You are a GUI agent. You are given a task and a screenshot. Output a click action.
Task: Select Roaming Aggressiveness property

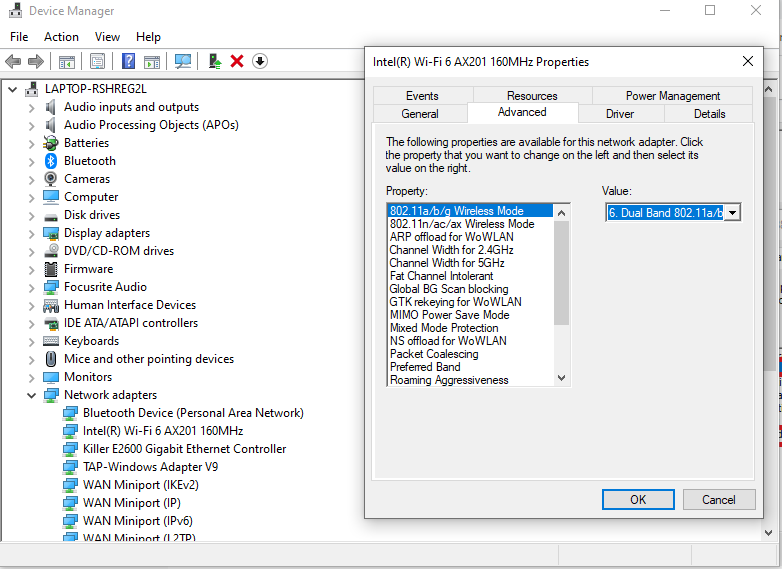(470, 380)
